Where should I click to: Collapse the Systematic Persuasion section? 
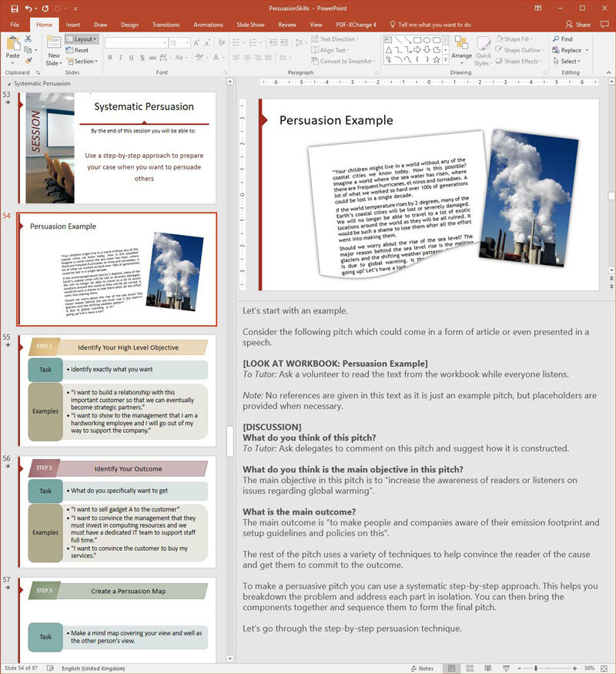point(9,83)
